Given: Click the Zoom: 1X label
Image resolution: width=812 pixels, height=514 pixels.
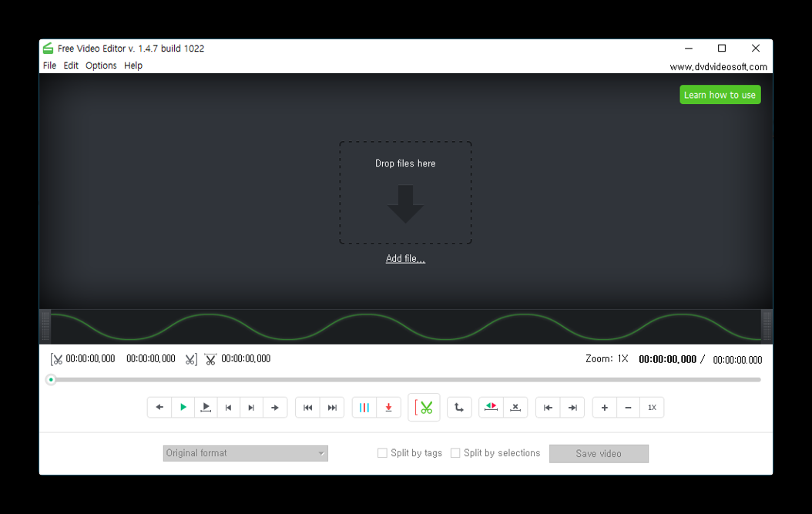Looking at the screenshot, I should [x=607, y=358].
